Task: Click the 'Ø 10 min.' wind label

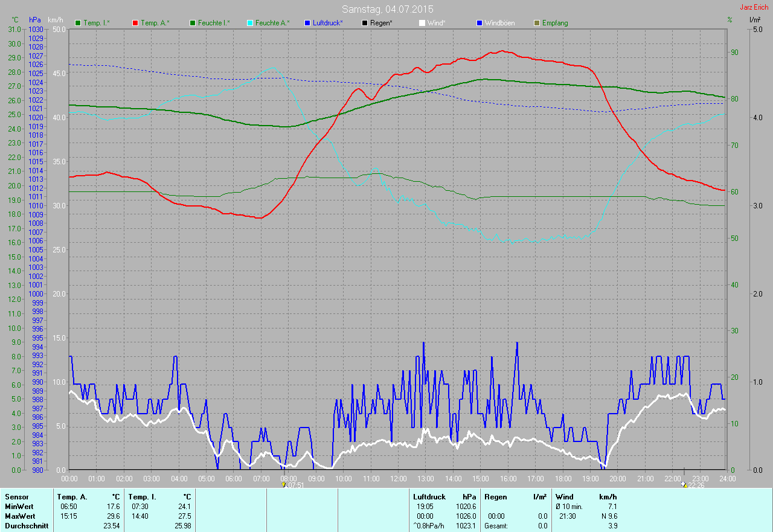Action: (x=569, y=507)
